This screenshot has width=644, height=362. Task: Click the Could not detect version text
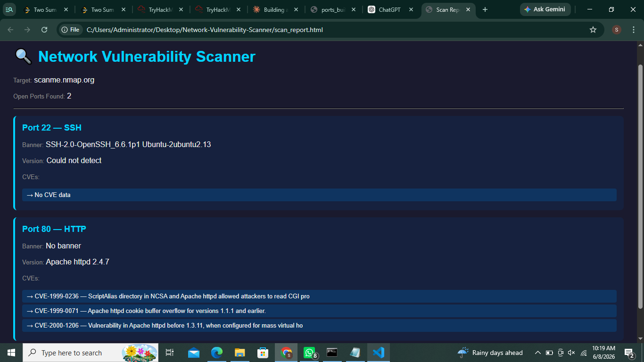74,161
